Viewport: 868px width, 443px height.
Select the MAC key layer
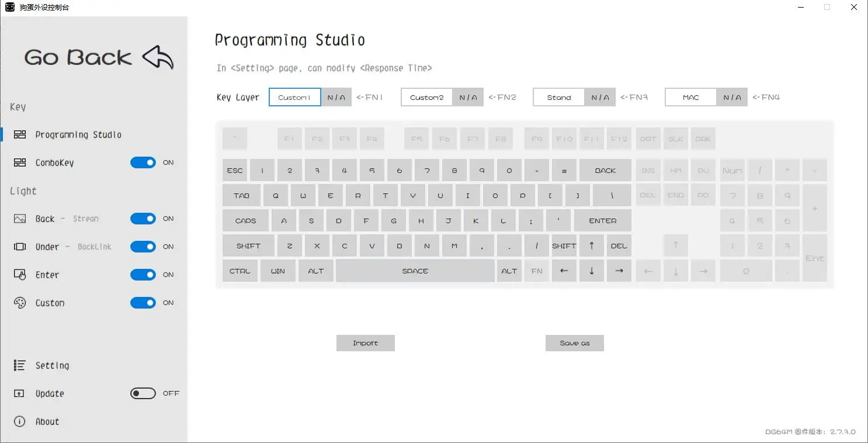coord(691,97)
